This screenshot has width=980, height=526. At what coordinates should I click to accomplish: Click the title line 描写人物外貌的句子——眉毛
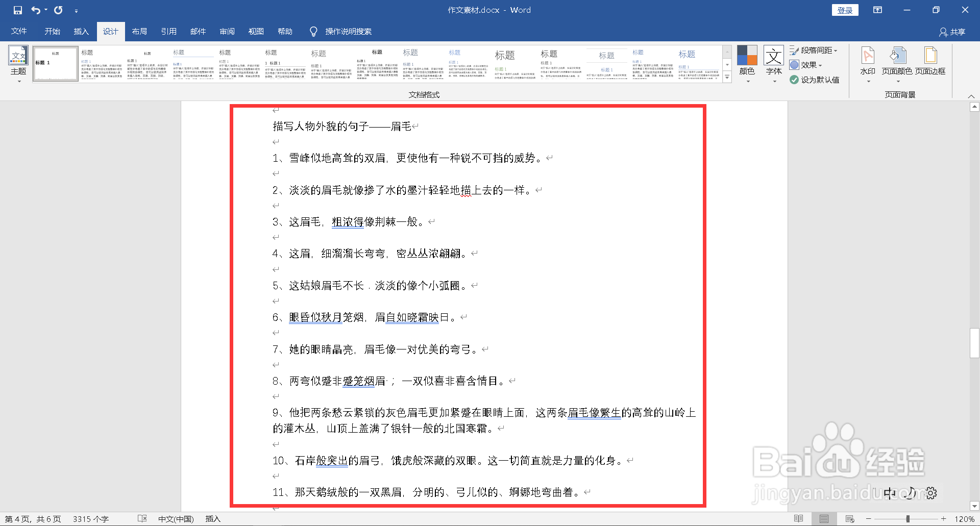342,126
